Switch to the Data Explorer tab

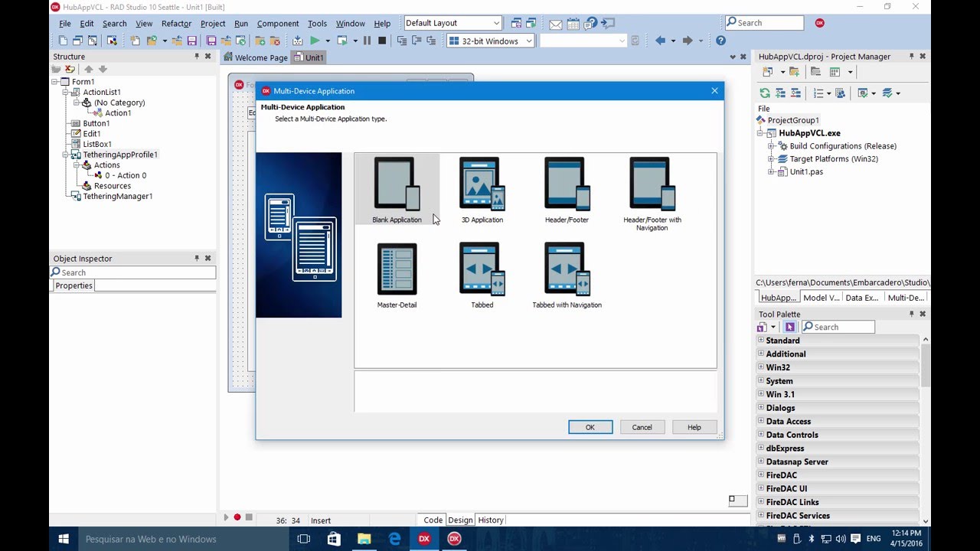tap(861, 298)
